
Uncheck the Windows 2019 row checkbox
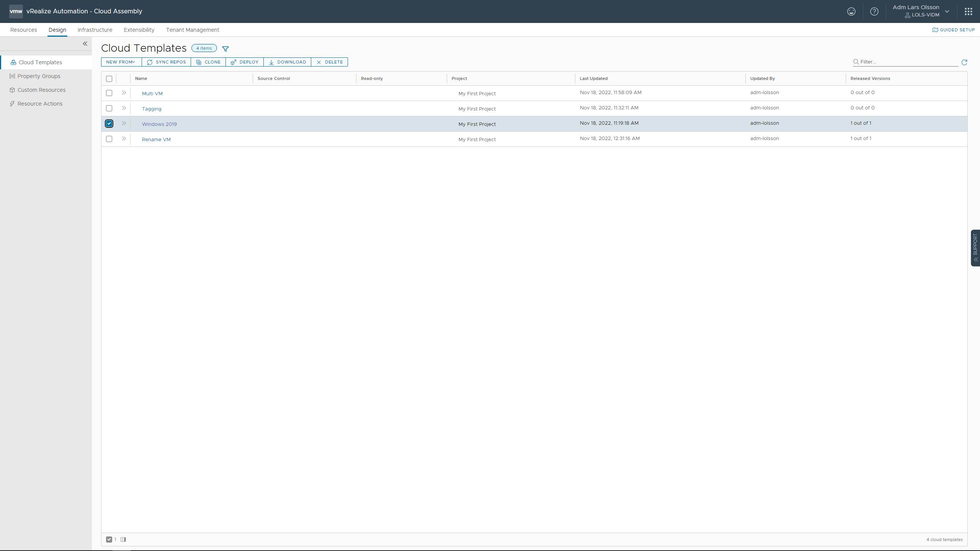point(109,124)
